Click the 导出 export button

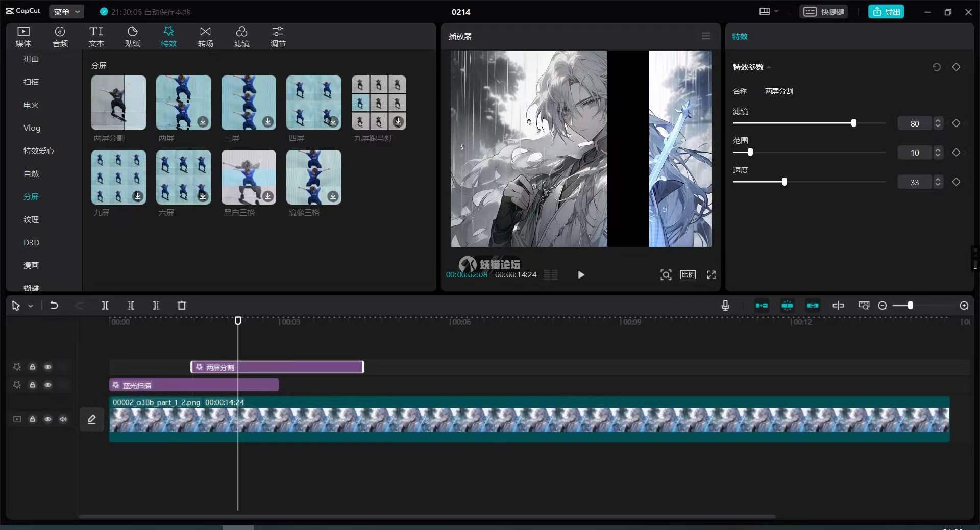(x=886, y=12)
